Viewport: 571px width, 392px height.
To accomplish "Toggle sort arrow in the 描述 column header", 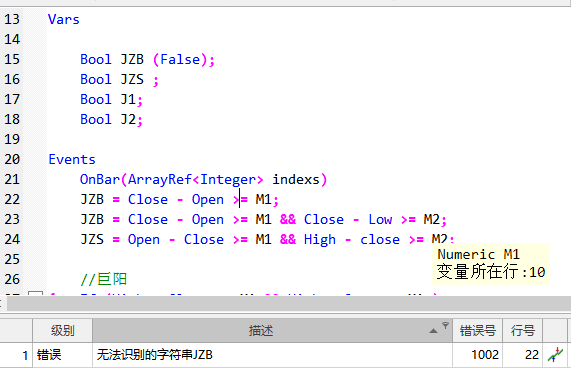I will pyautogui.click(x=433, y=331).
